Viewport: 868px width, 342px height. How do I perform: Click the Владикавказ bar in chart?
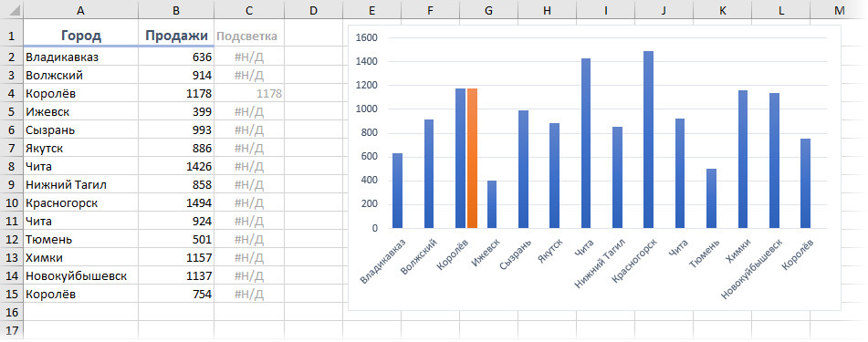[397, 191]
